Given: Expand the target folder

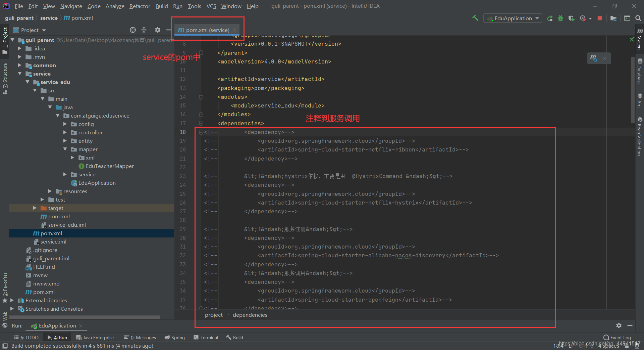Looking at the screenshot, I should click(35, 208).
